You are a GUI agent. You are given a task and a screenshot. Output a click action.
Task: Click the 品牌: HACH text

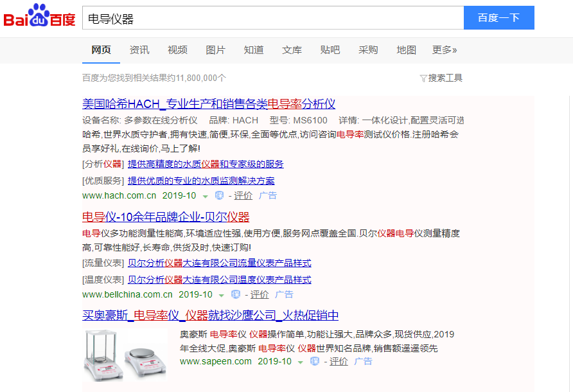[x=234, y=120]
